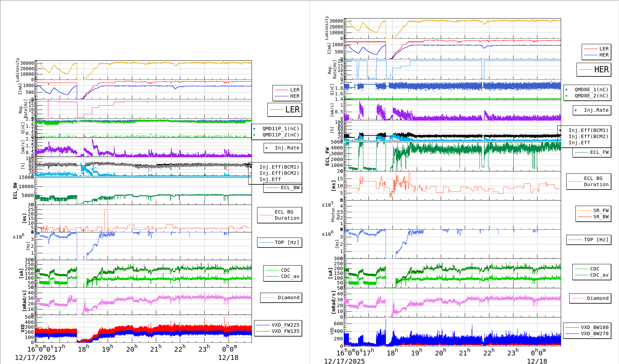This screenshot has width=619, height=364.
Task: Click the 22h time tick on HER plot
Action: [488, 353]
